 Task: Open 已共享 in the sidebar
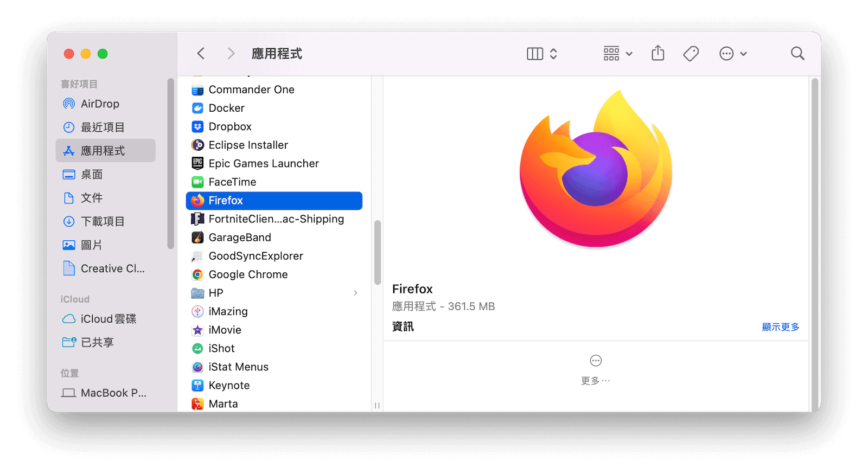105,342
